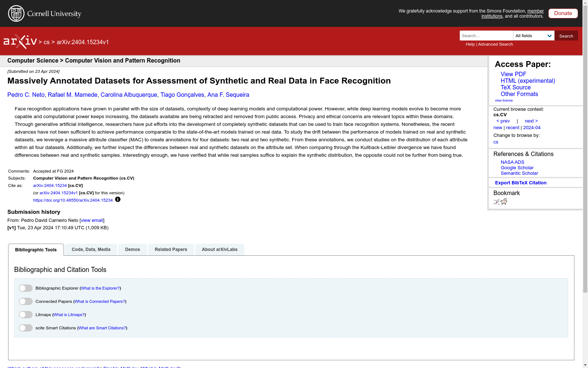Open the Advanced Search link

tap(495, 44)
